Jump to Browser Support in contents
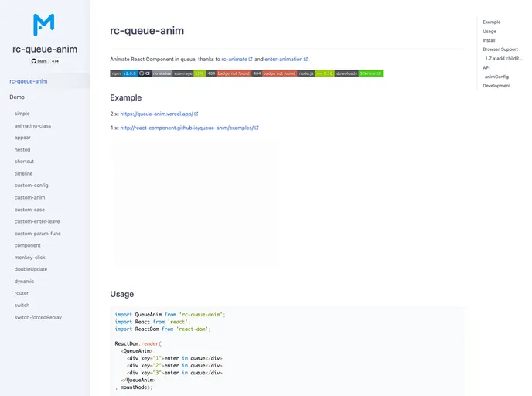This screenshot has height=396, width=532. click(500, 49)
